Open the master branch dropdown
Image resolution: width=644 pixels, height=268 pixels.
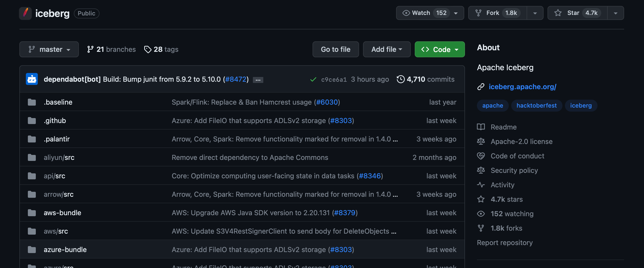(x=49, y=49)
